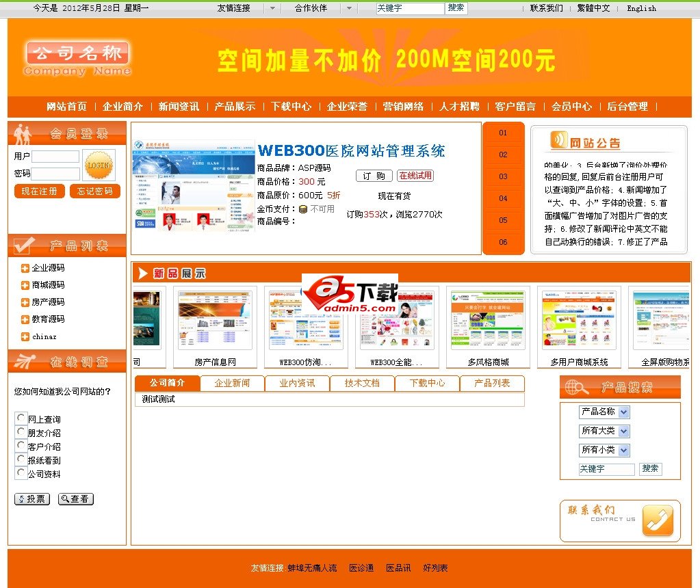Screen dimensions: 700x588
Task: Select slide 01 in the banner selector
Action: pos(503,133)
